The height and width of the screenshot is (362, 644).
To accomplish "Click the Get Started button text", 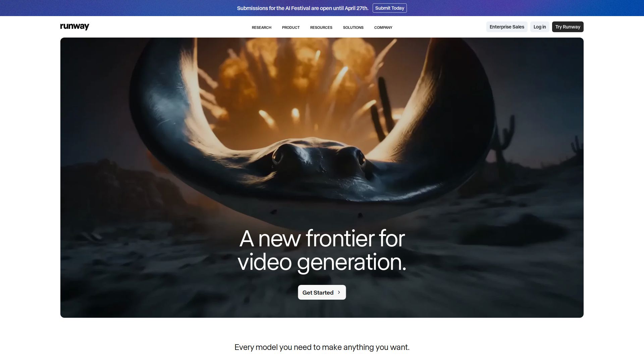I will click(318, 293).
